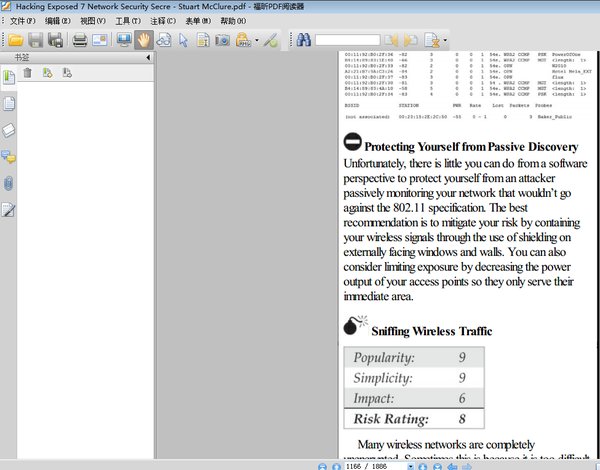
Task: Click the next page down-arrow icon
Action: [422, 467]
